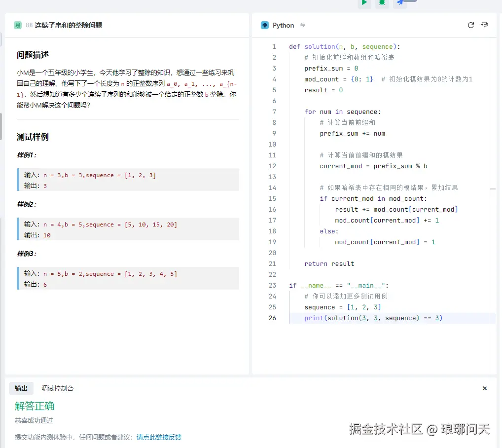Open the language switcher arrows next to Python
502x448 pixels.
tap(303, 25)
